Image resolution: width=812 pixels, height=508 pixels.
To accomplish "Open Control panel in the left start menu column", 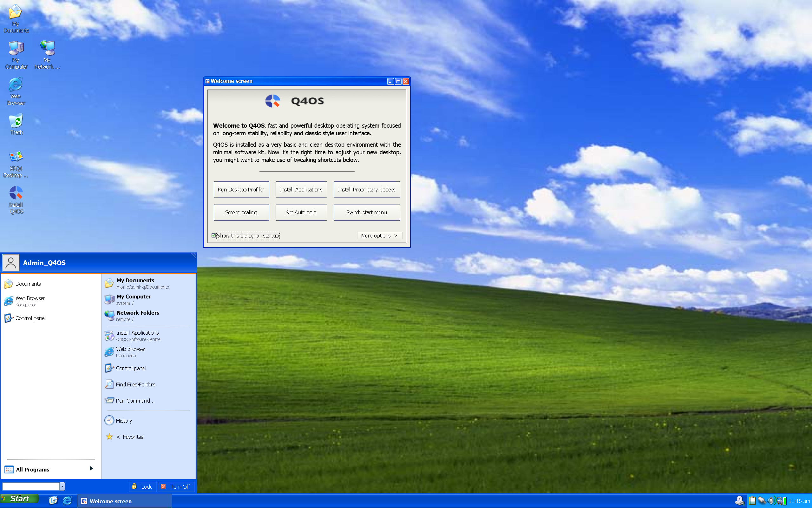I will [50, 318].
